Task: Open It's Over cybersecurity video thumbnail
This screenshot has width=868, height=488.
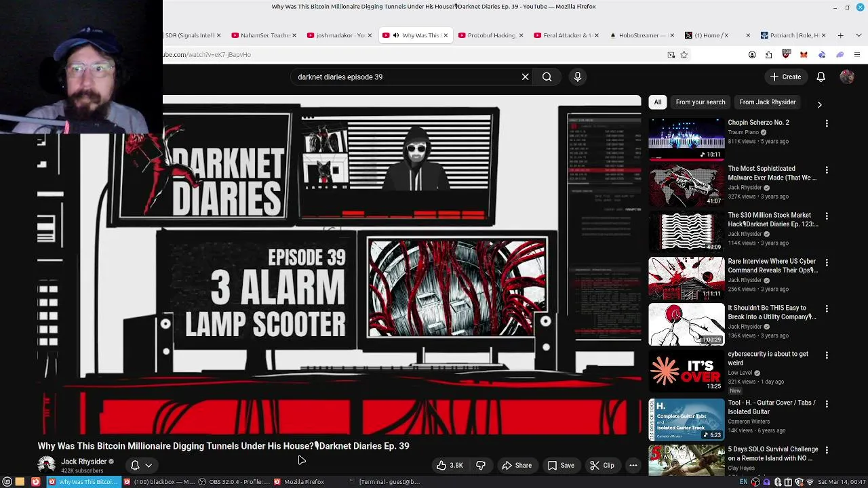Action: tap(686, 370)
